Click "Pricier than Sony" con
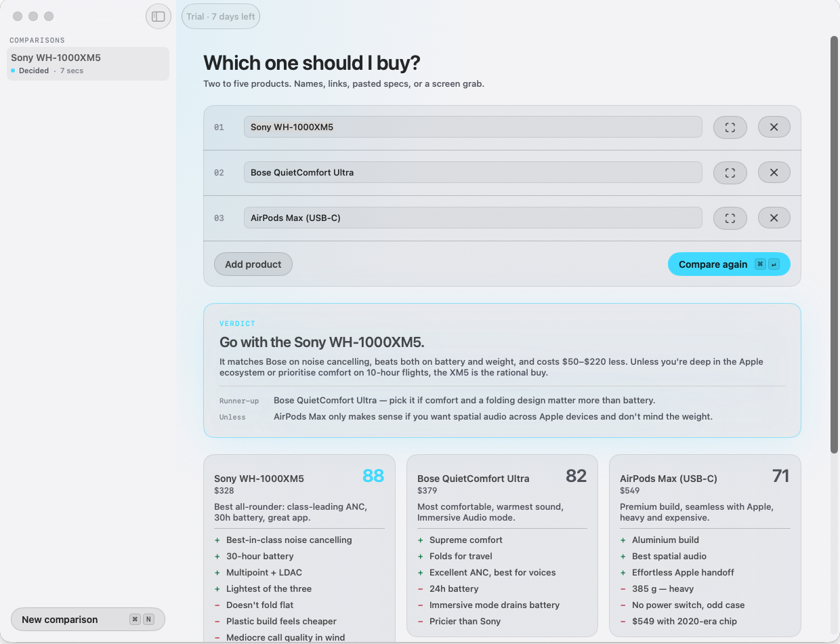 pyautogui.click(x=465, y=622)
